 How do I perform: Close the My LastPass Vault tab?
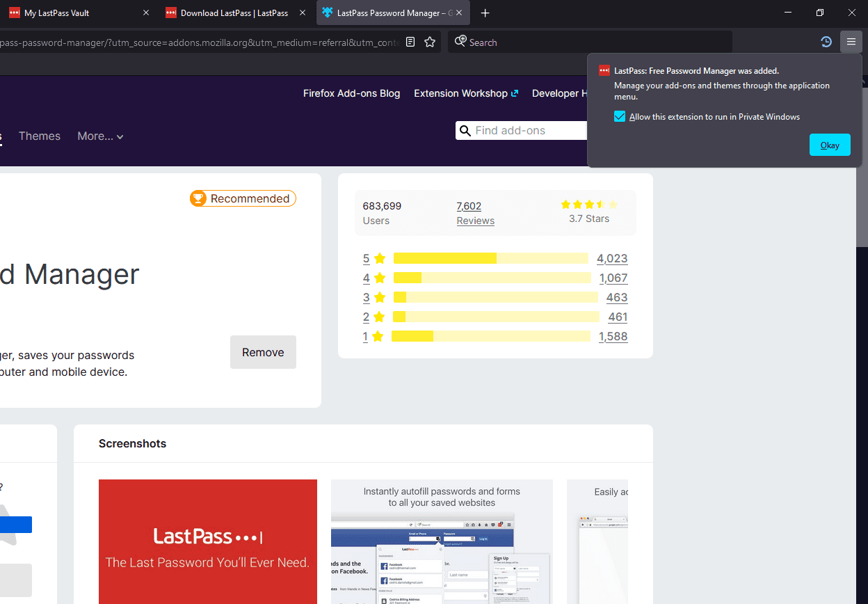tap(145, 13)
